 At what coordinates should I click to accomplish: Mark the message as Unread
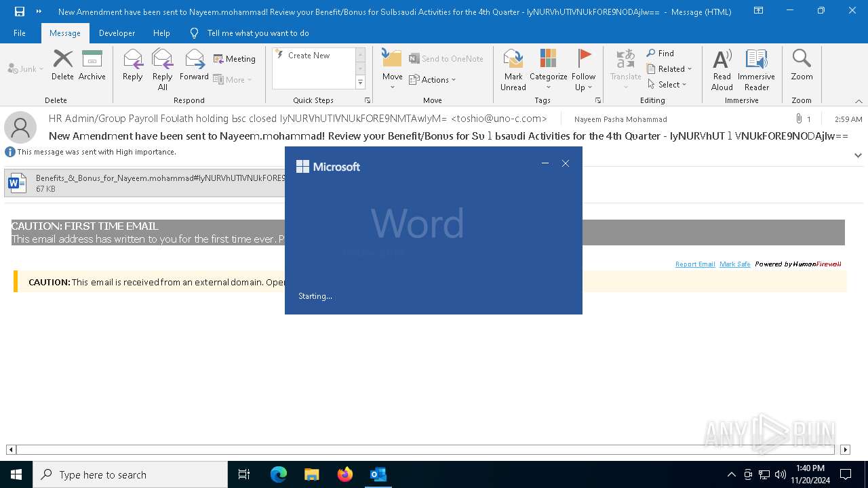(513, 70)
